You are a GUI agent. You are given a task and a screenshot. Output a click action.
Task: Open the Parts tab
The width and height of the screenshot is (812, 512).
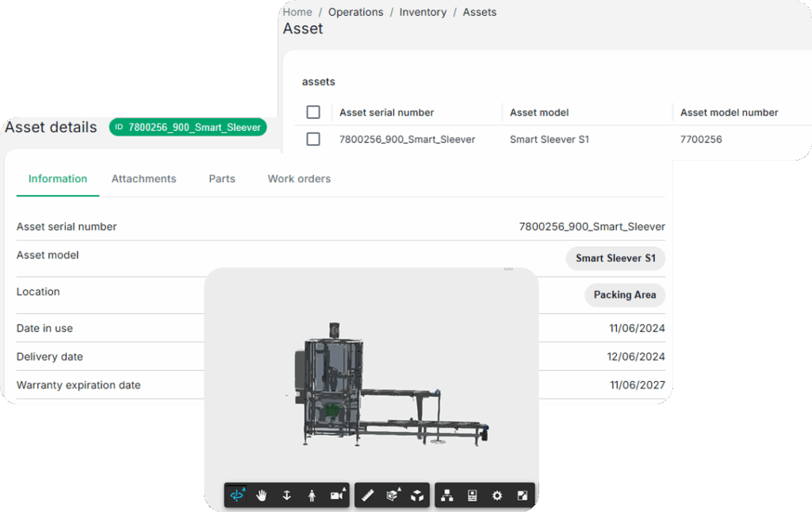click(222, 179)
